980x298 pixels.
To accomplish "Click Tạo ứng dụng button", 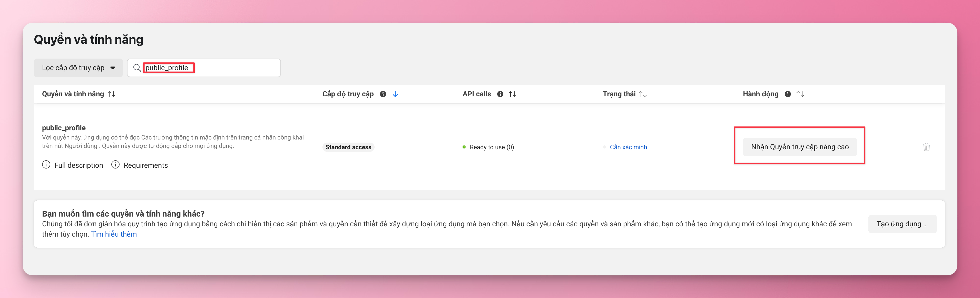I will [x=902, y=224].
